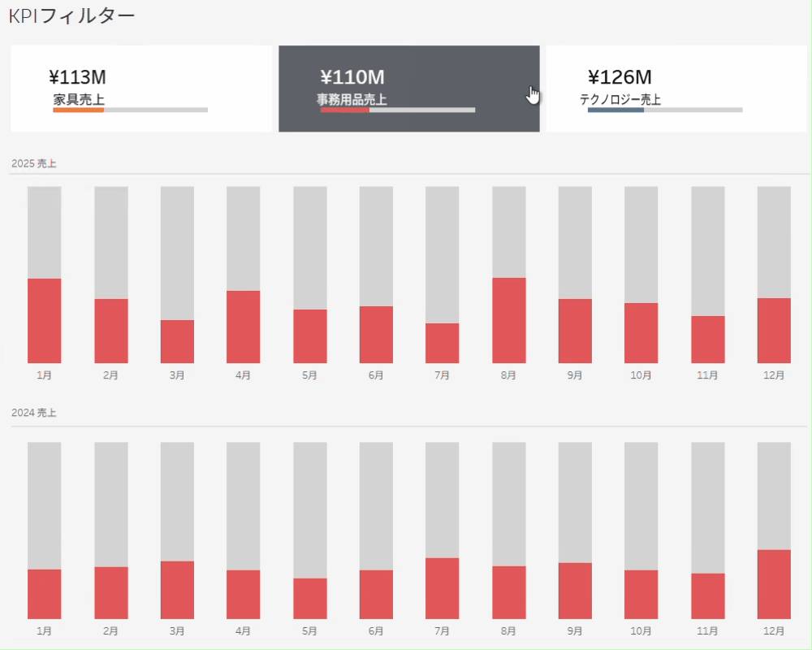Click the red progress bar under 事務用品売上
This screenshot has width=812, height=650.
[x=344, y=110]
